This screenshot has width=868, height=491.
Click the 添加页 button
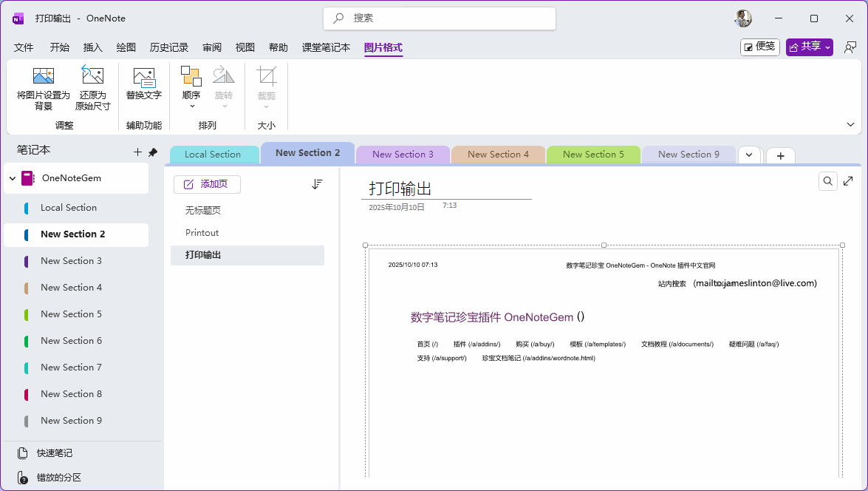coord(207,184)
